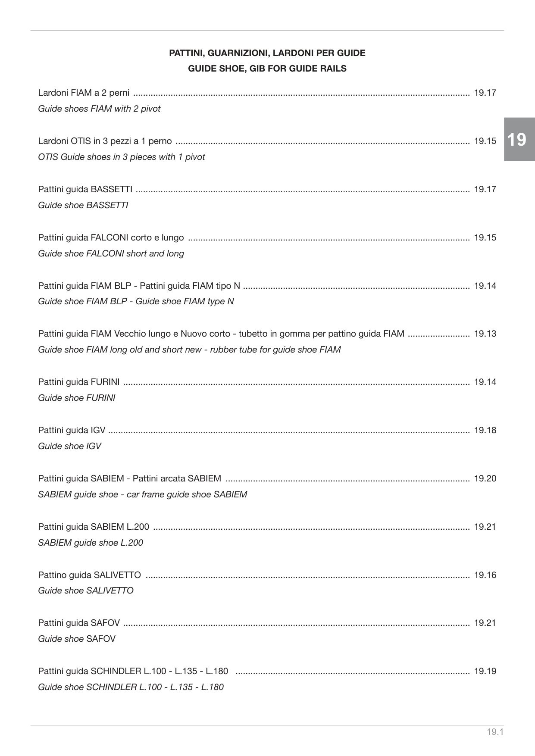Click page number 19.13 for FIAM Vecchio

(x=485, y=334)
